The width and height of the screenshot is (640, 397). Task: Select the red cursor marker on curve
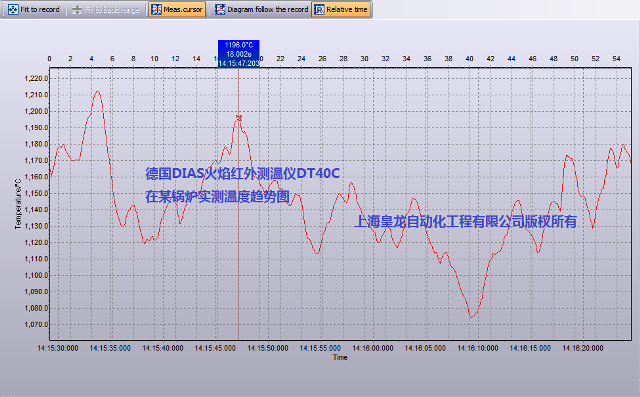[239, 118]
